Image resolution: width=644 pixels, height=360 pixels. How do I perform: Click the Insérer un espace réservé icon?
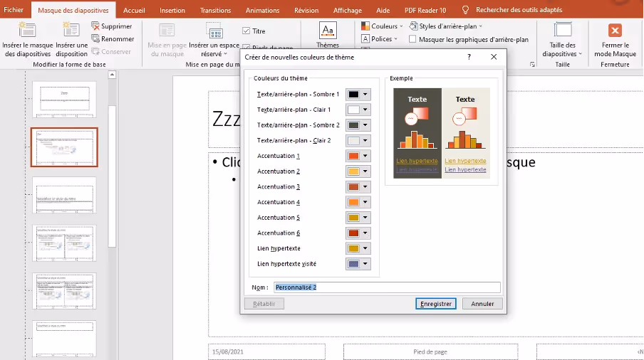215,31
